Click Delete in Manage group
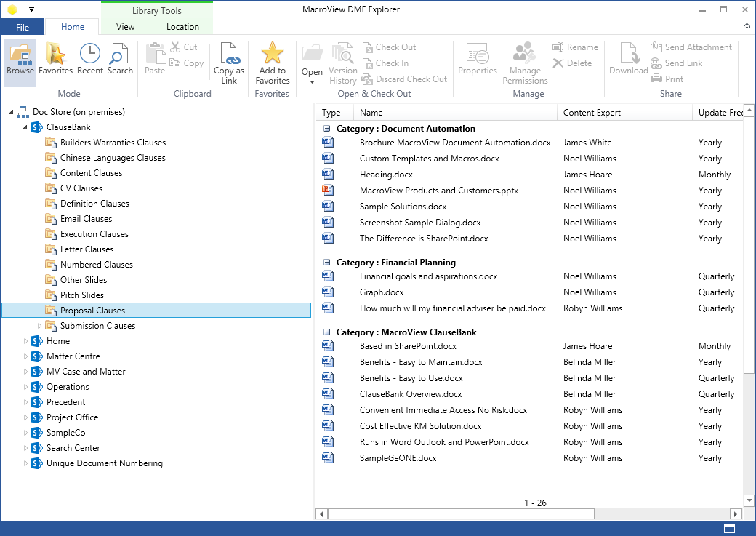 [x=572, y=63]
